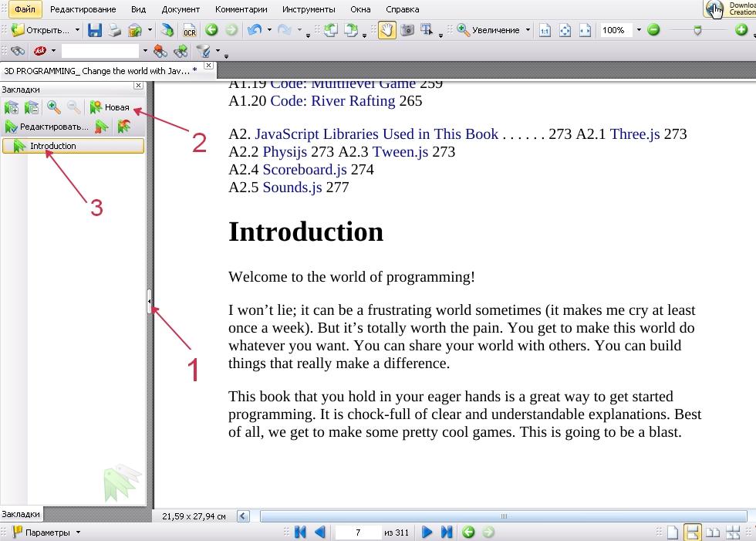
Task: Click the Новая bookmark button
Action: (x=110, y=107)
